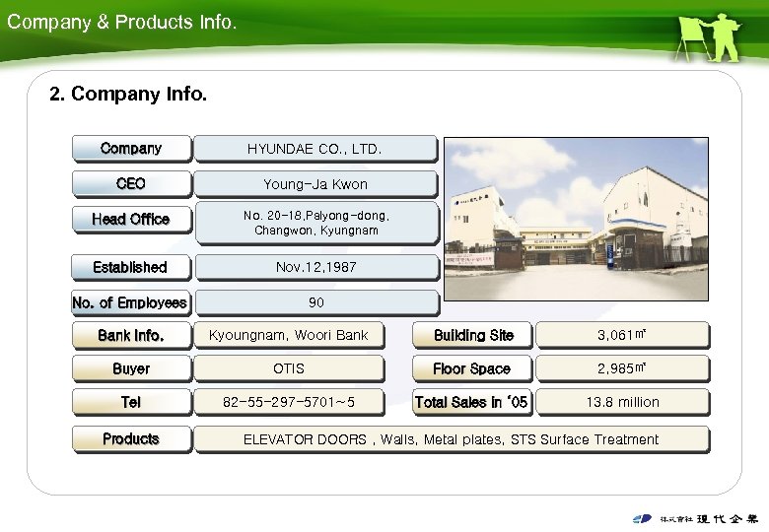Click the '82-55-297-5701~5' phone number
The width and height of the screenshot is (769, 532).
[x=289, y=402]
